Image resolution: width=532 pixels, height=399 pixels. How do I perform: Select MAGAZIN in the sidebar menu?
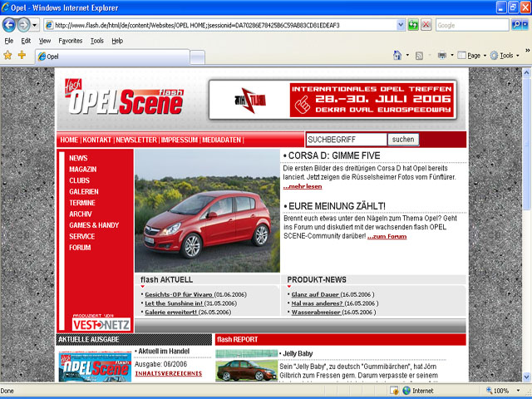[83, 170]
